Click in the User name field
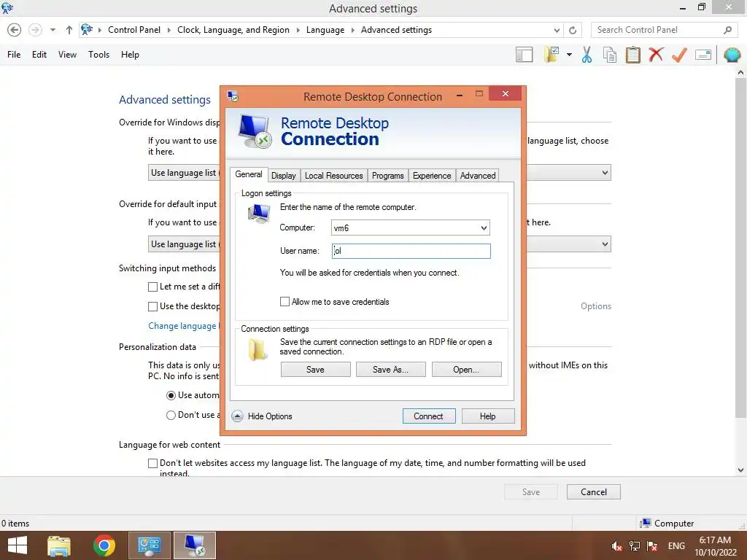This screenshot has height=560, width=747. pyautogui.click(x=411, y=251)
